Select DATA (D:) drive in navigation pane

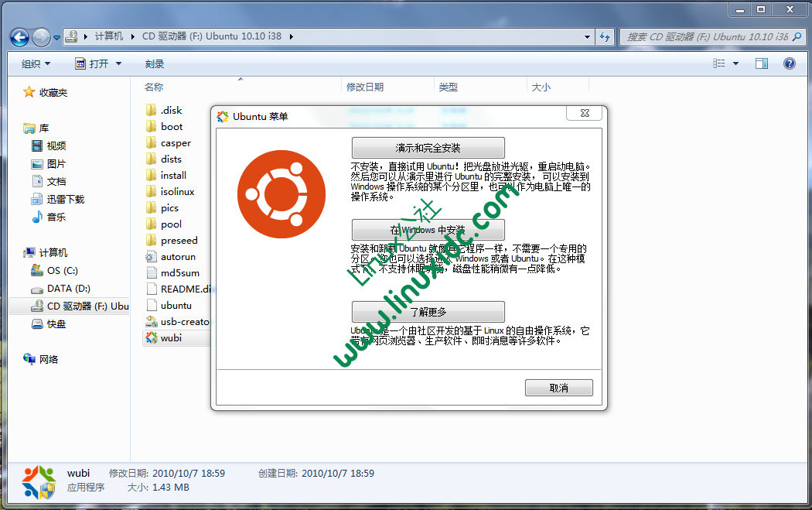[x=68, y=288]
